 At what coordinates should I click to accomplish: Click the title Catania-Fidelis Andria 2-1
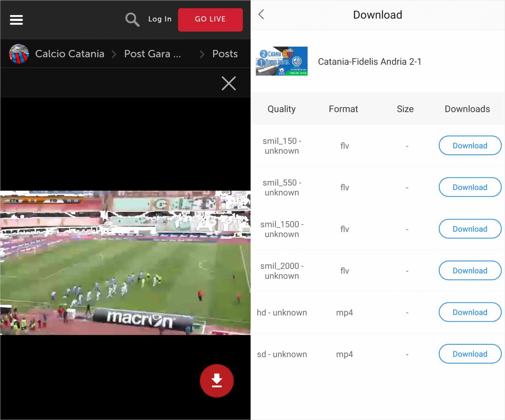tap(369, 62)
